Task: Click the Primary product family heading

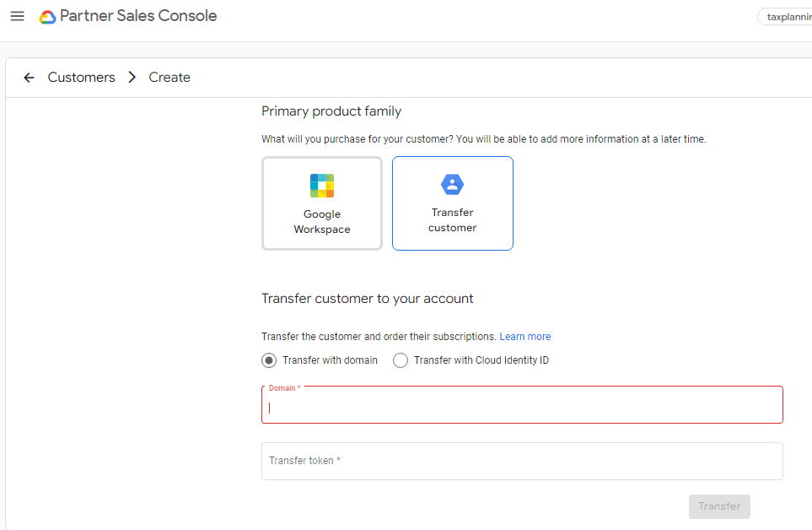Action: 331,111
